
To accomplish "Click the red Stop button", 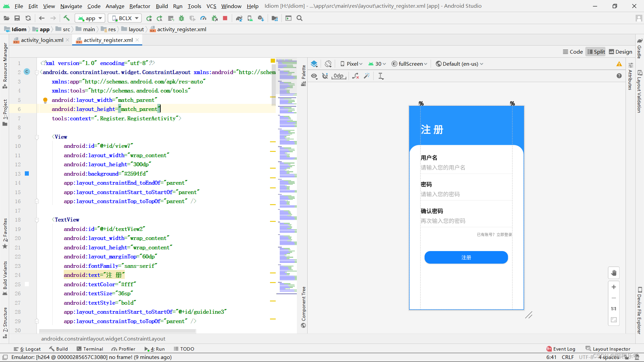I will pyautogui.click(x=225, y=18).
